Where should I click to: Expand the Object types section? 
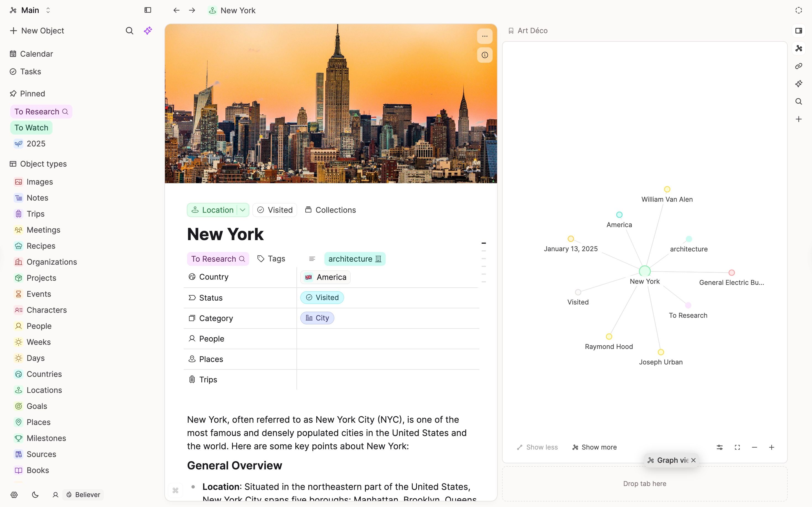pyautogui.click(x=43, y=164)
